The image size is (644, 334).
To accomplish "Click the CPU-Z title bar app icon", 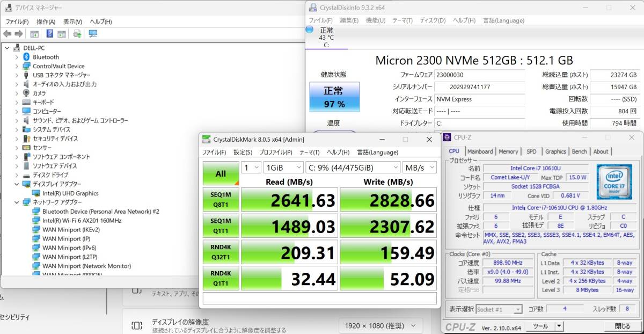I will tap(447, 137).
